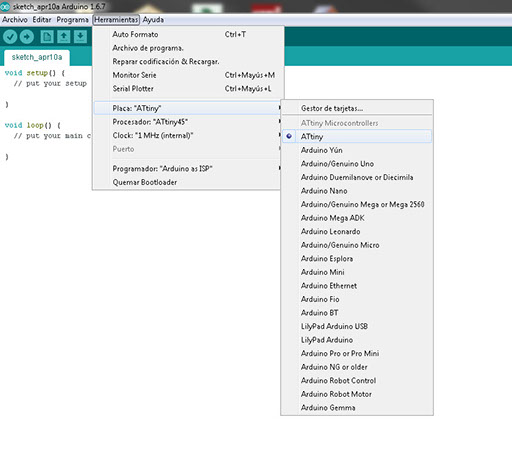Select Arduino/Genuino Uno board
The height and width of the screenshot is (470, 512).
[356, 164]
